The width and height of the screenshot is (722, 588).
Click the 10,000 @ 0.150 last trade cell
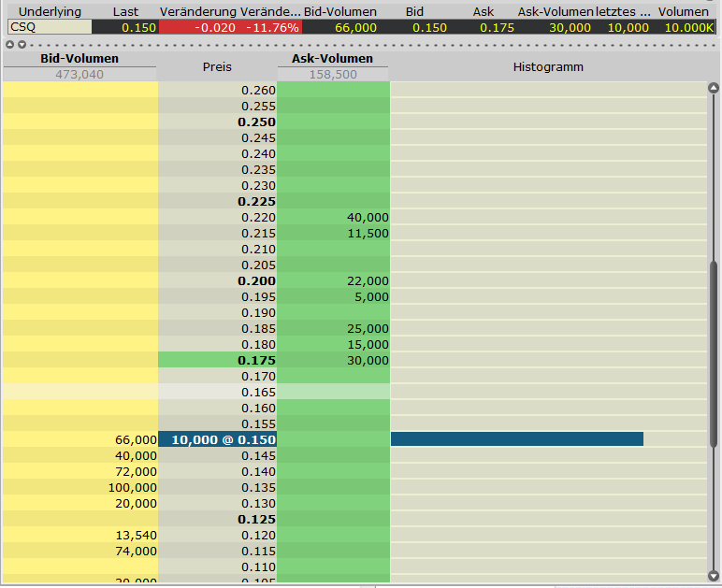[x=217, y=439]
